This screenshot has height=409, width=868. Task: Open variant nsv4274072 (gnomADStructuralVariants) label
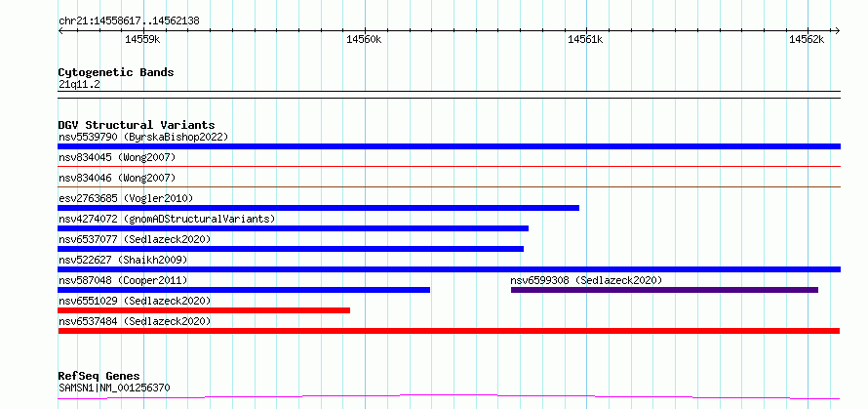point(167,219)
